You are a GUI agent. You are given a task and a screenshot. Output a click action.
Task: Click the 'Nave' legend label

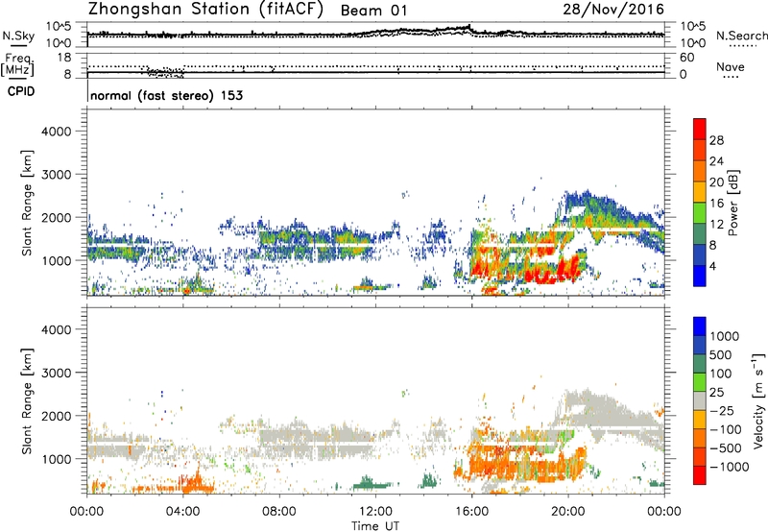(x=731, y=66)
